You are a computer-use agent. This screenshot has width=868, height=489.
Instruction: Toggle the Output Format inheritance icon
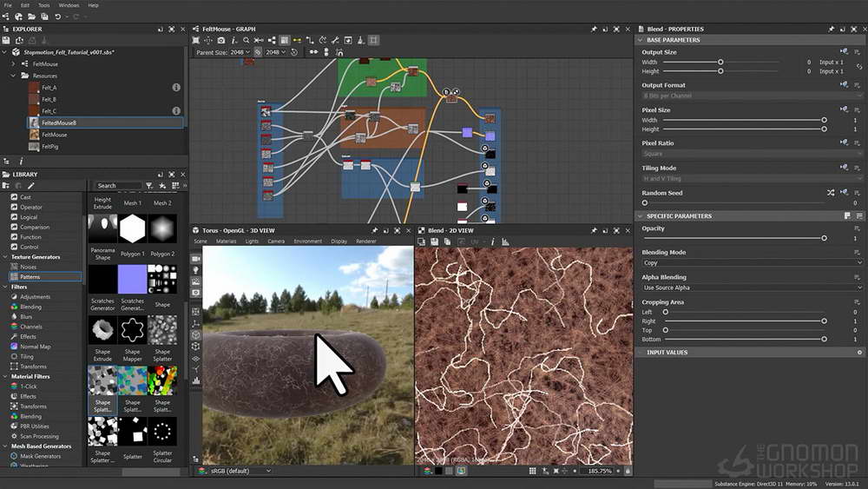(x=844, y=85)
